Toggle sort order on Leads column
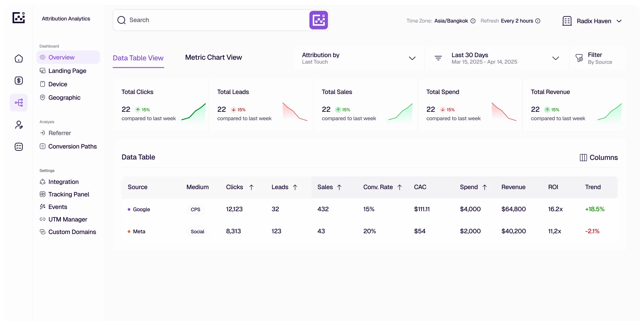The image size is (644, 321). coord(295,187)
